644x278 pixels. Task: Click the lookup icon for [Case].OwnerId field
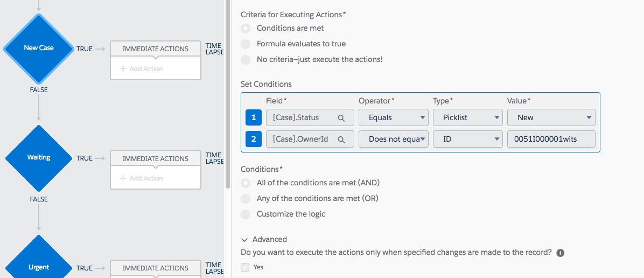point(341,140)
